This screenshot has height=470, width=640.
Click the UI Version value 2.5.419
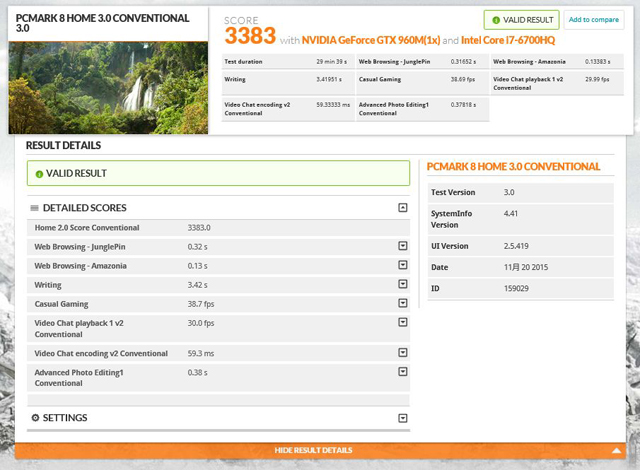(x=516, y=246)
